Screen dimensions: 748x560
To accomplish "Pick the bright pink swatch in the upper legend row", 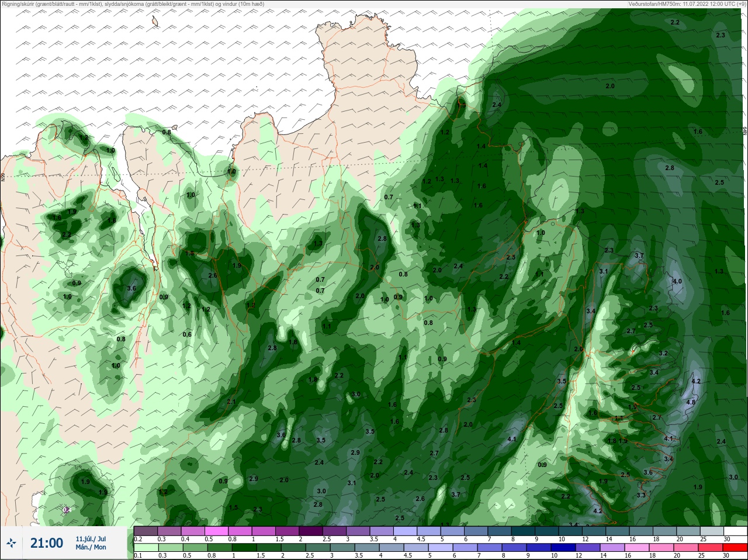I will tap(216, 531).
